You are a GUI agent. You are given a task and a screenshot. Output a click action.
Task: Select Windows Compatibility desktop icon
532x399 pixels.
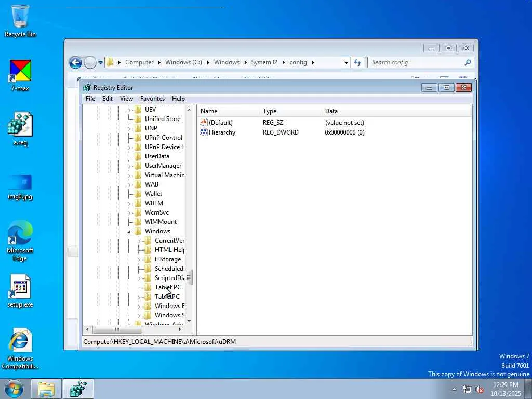[x=20, y=349]
